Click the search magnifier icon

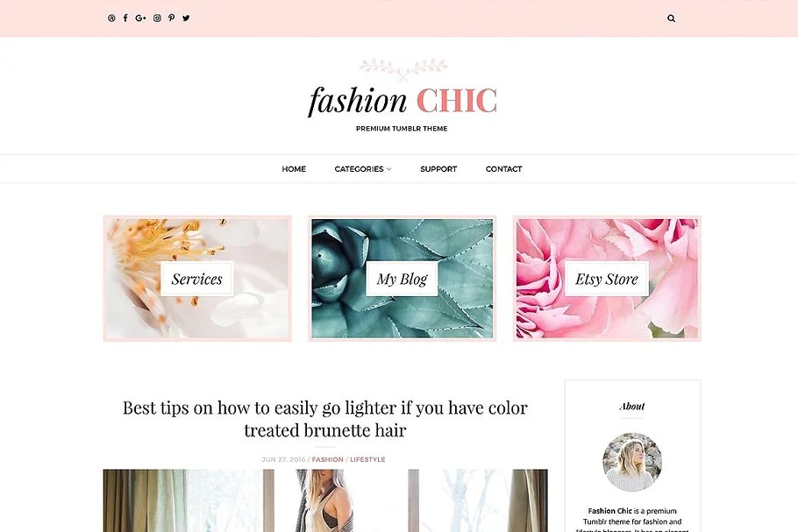[x=671, y=18]
